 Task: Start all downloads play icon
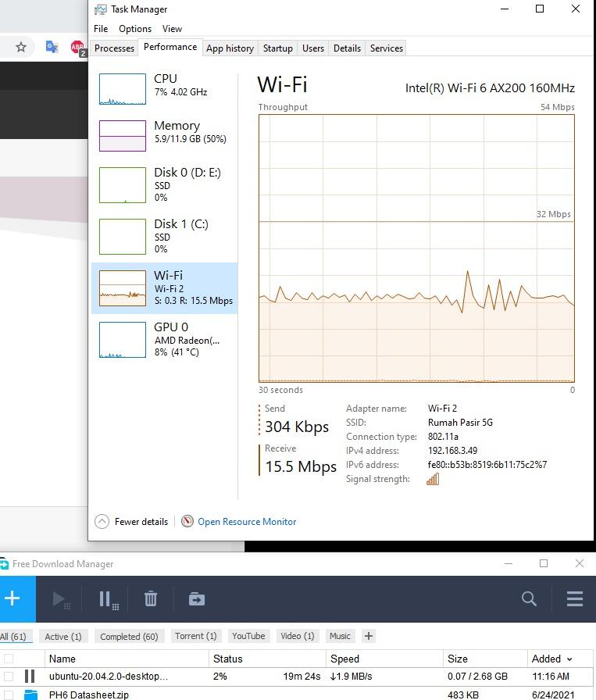(x=60, y=599)
